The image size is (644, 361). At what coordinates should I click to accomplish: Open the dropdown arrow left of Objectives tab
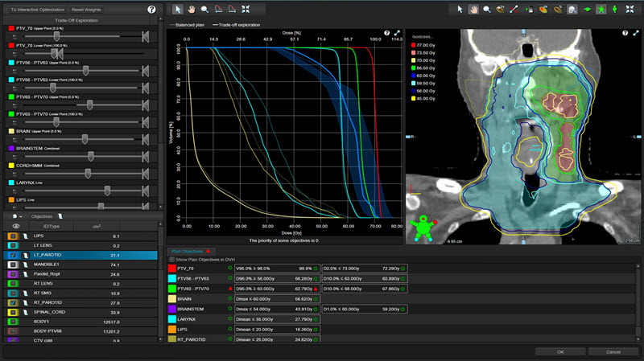coord(19,216)
